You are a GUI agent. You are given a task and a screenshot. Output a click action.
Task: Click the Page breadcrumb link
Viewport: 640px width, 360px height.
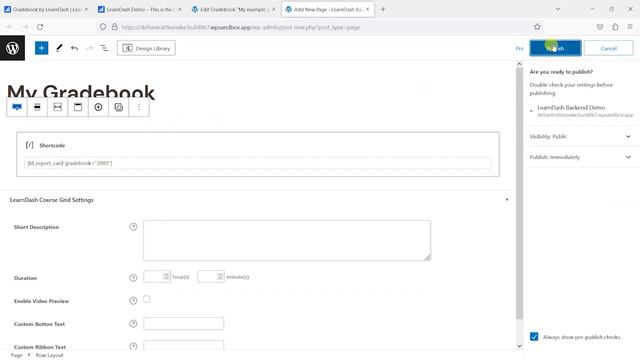pos(16,356)
